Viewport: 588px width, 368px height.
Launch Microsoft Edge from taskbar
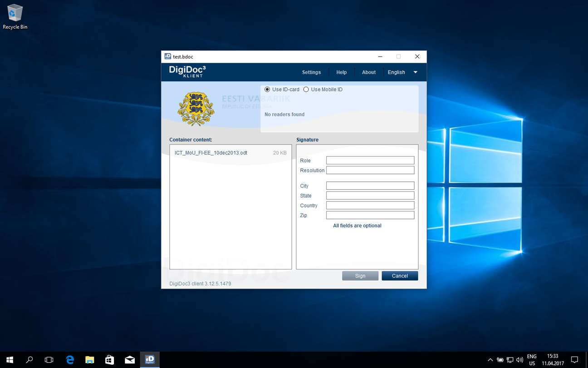click(70, 360)
